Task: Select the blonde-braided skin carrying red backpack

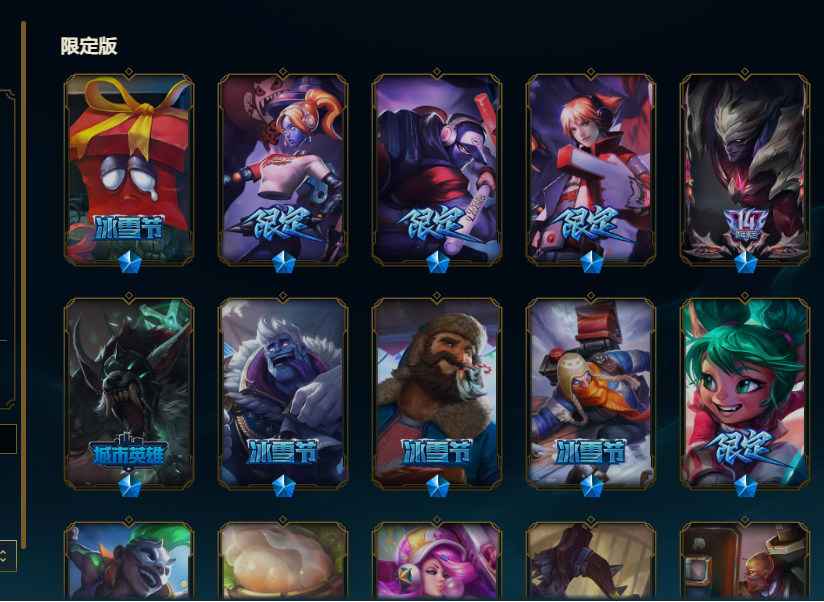Action: coord(591,393)
